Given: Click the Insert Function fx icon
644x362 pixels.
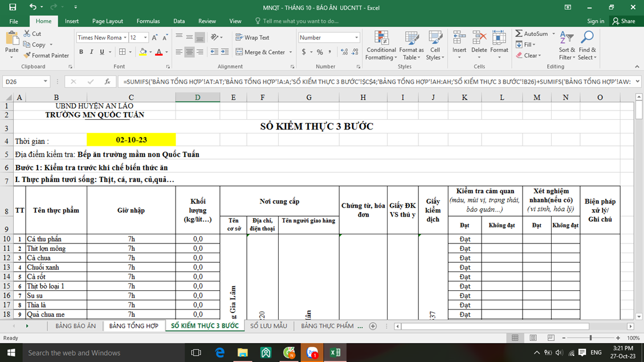Looking at the screenshot, I should pyautogui.click(x=107, y=82).
